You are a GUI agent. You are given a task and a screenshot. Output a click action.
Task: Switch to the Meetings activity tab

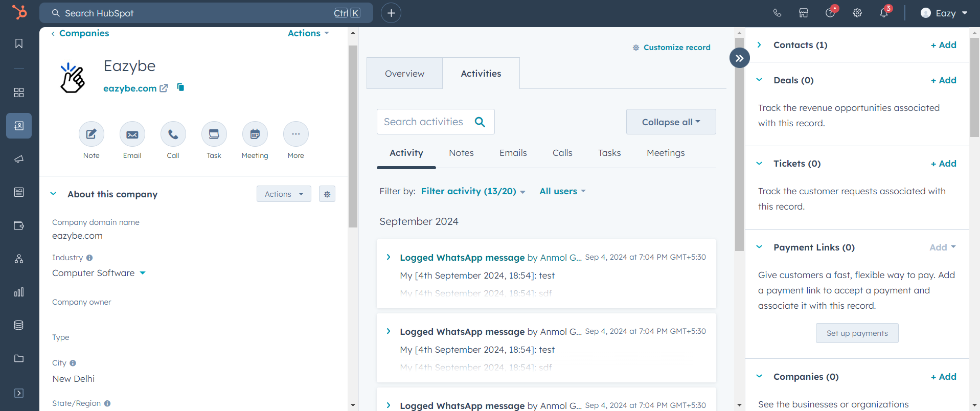[x=666, y=153]
